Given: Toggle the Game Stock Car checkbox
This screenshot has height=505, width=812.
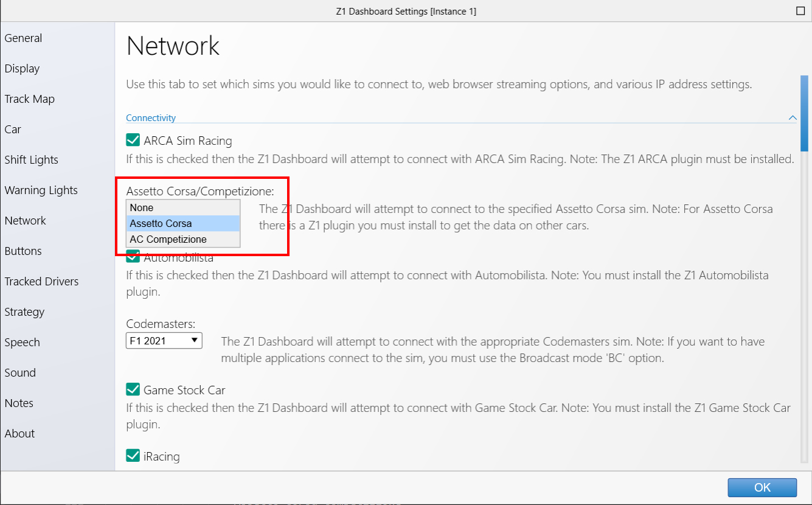Looking at the screenshot, I should click(133, 390).
